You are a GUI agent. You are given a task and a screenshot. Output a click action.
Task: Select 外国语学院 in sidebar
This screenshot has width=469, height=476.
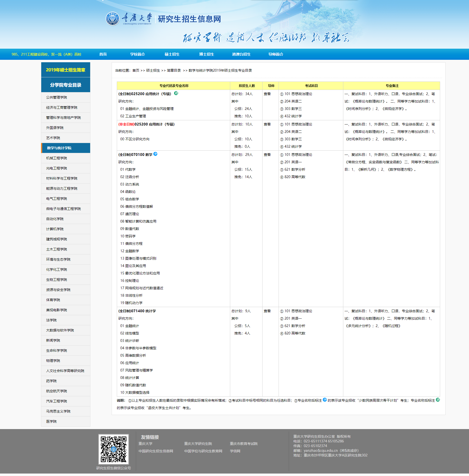click(66, 128)
